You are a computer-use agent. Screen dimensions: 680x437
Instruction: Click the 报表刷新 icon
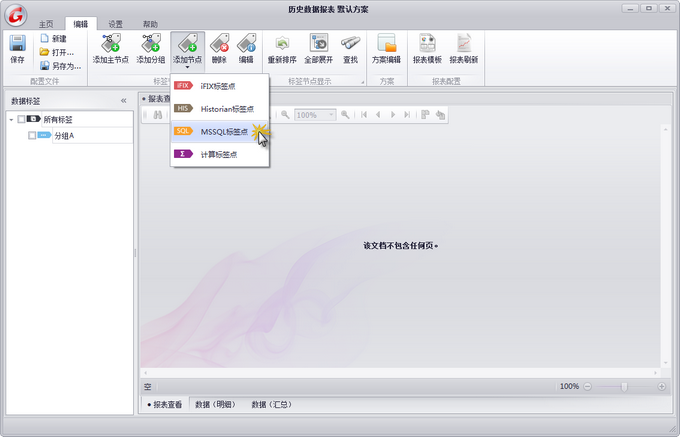click(464, 43)
